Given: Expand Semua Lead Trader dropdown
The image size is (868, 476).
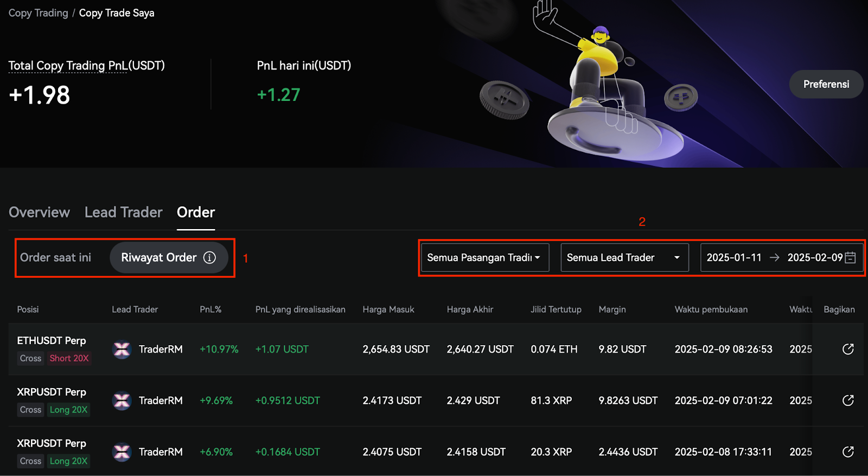Looking at the screenshot, I should click(624, 258).
